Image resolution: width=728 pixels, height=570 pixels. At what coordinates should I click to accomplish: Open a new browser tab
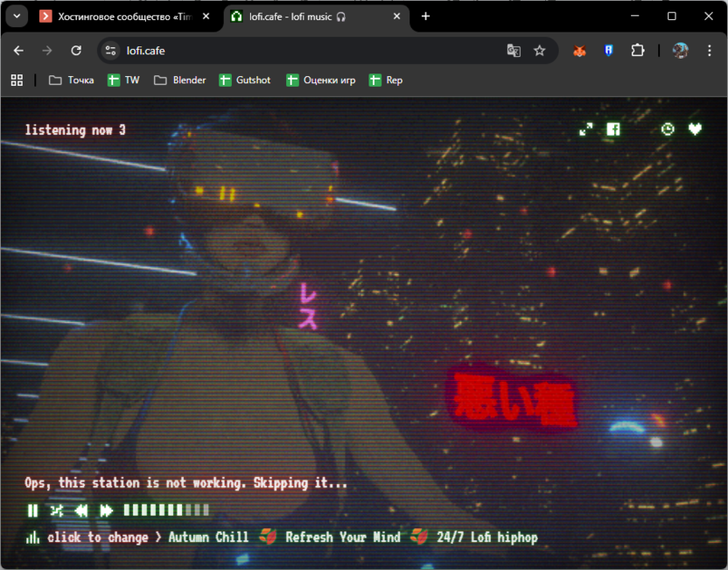click(x=425, y=17)
